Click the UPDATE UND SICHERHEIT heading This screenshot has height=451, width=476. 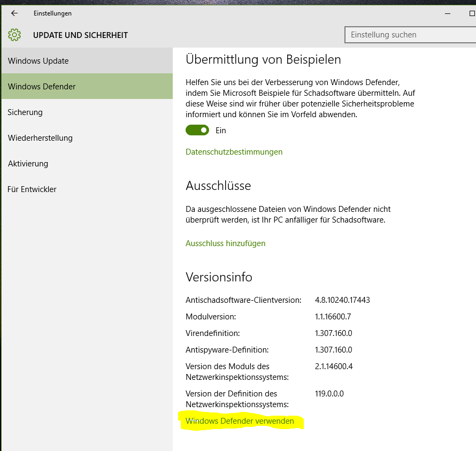tap(80, 35)
